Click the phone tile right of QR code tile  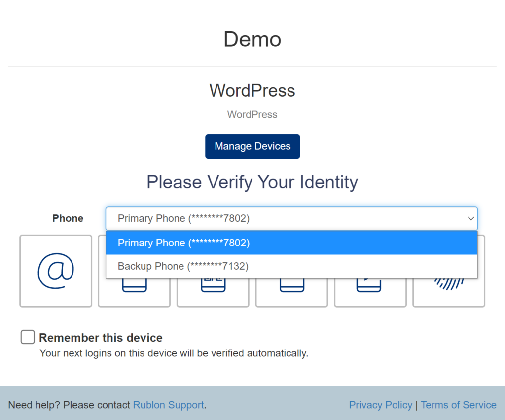[x=291, y=293]
